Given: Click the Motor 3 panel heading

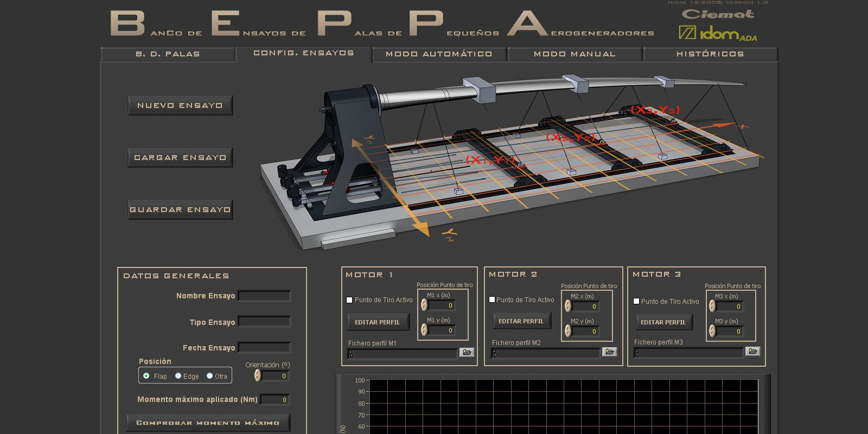Looking at the screenshot, I should [x=656, y=274].
